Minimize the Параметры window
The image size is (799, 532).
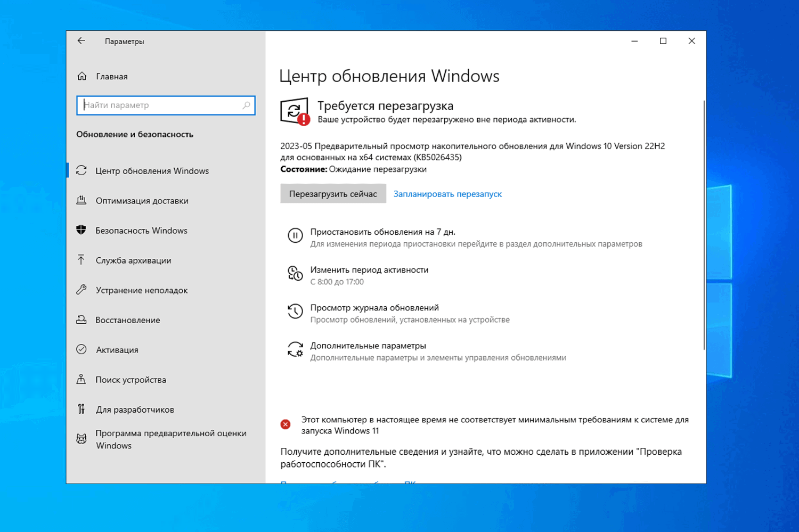(x=634, y=41)
